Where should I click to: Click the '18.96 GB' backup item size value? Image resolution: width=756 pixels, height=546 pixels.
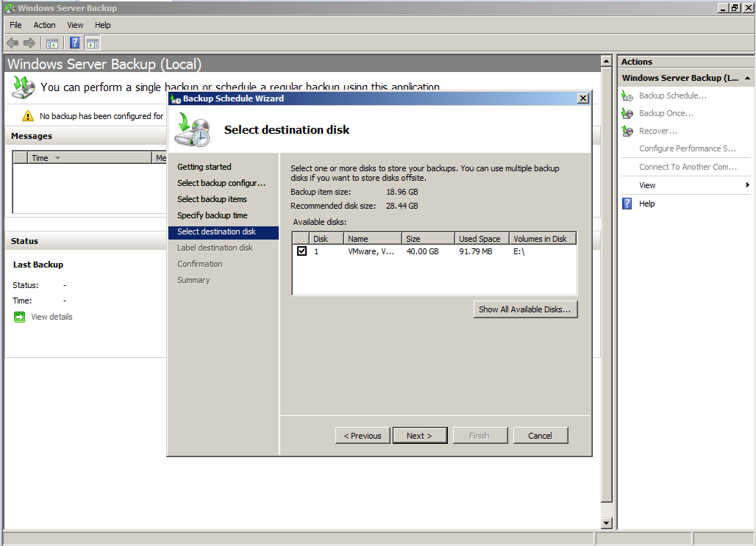pyautogui.click(x=402, y=192)
